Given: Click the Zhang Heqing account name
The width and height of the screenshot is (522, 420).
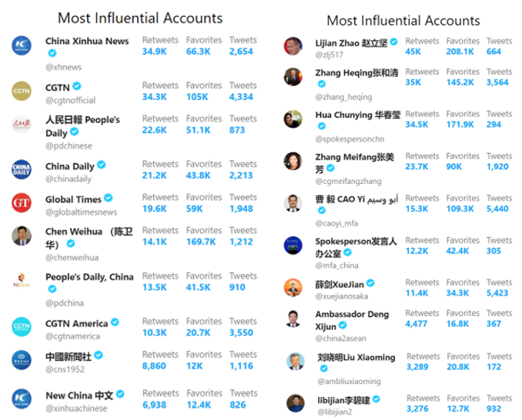Looking at the screenshot, I should click(x=356, y=73).
